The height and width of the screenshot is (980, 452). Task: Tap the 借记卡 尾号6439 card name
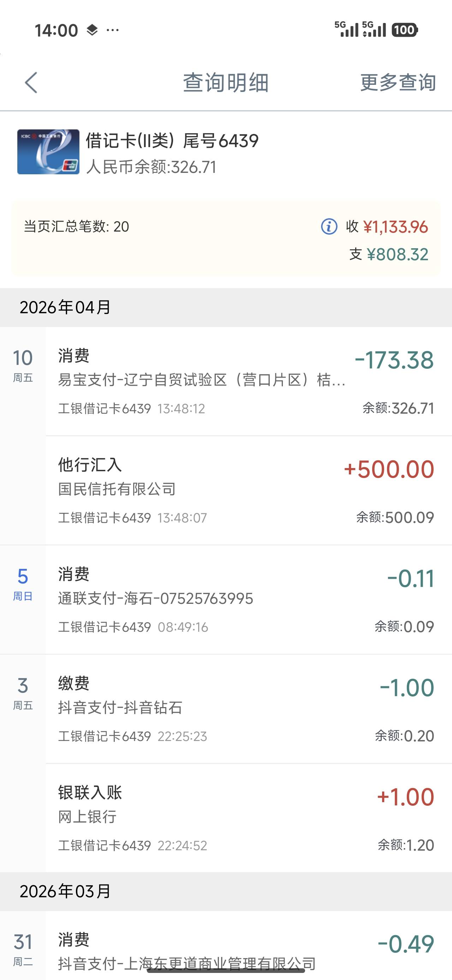click(x=172, y=141)
